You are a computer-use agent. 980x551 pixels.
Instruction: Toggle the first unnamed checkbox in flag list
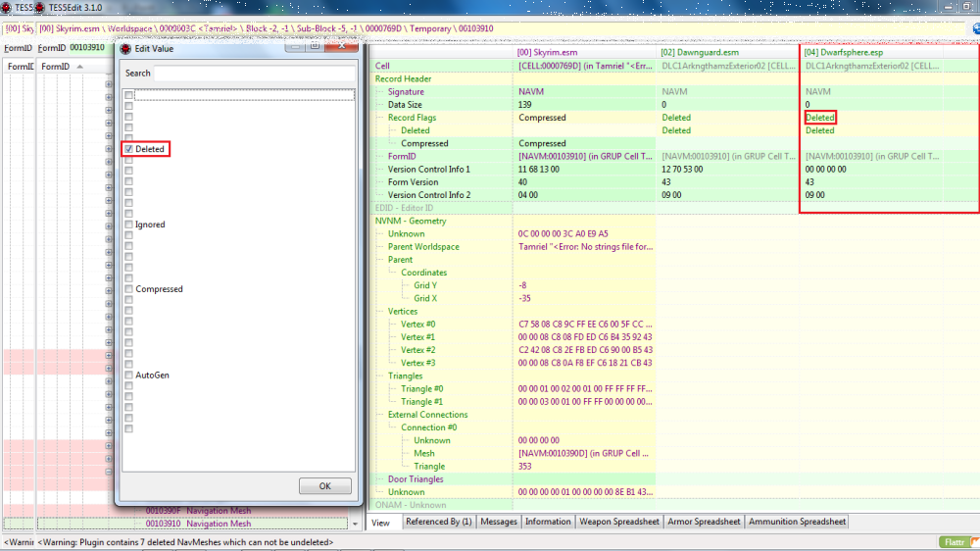coord(128,95)
